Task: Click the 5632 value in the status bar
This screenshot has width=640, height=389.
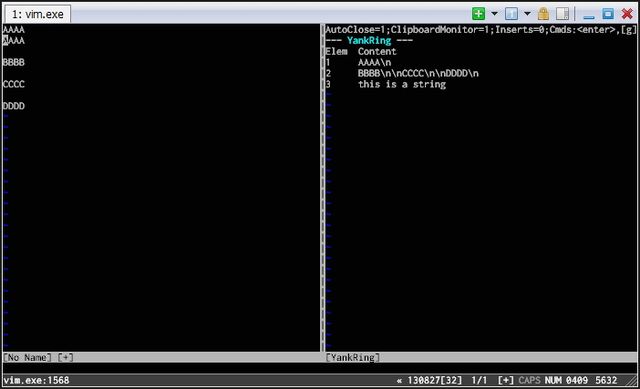Action: click(606, 380)
